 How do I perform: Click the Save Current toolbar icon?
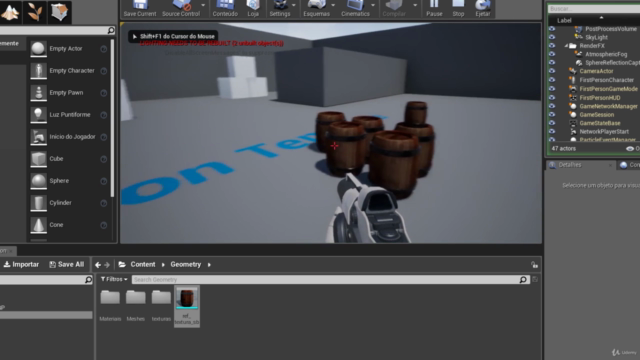pos(140,8)
